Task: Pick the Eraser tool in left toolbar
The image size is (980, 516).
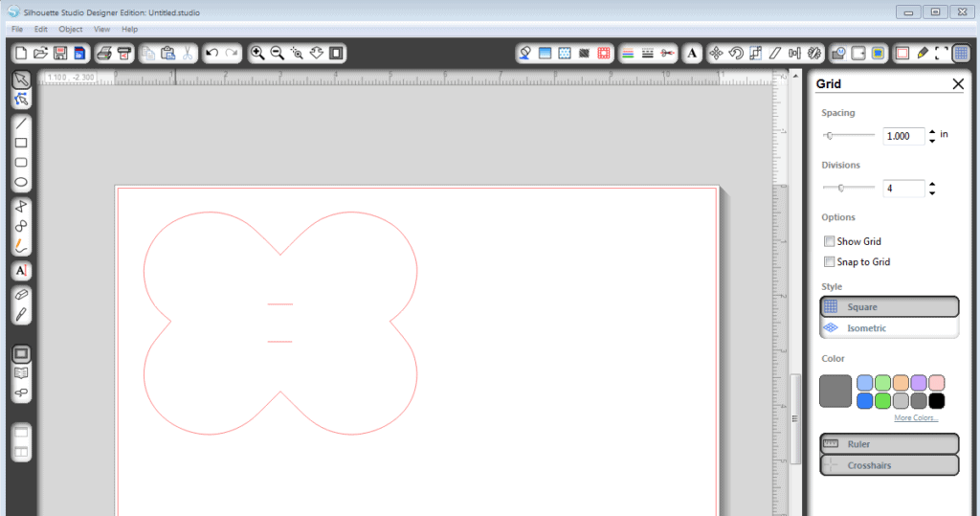Action: pyautogui.click(x=21, y=295)
